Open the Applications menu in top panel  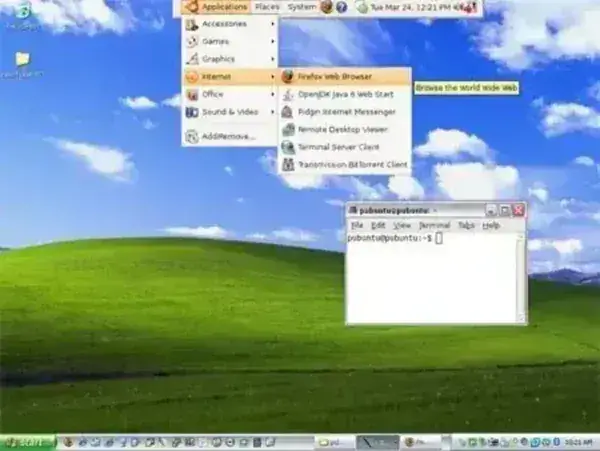(x=215, y=7)
